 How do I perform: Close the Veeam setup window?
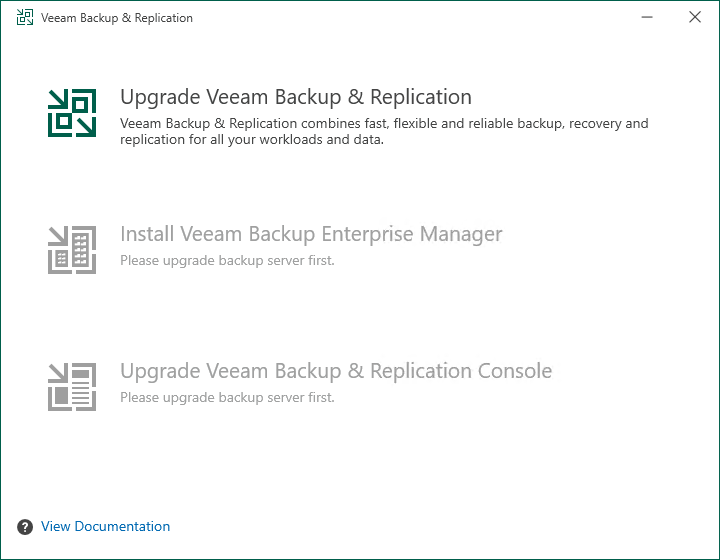(695, 18)
